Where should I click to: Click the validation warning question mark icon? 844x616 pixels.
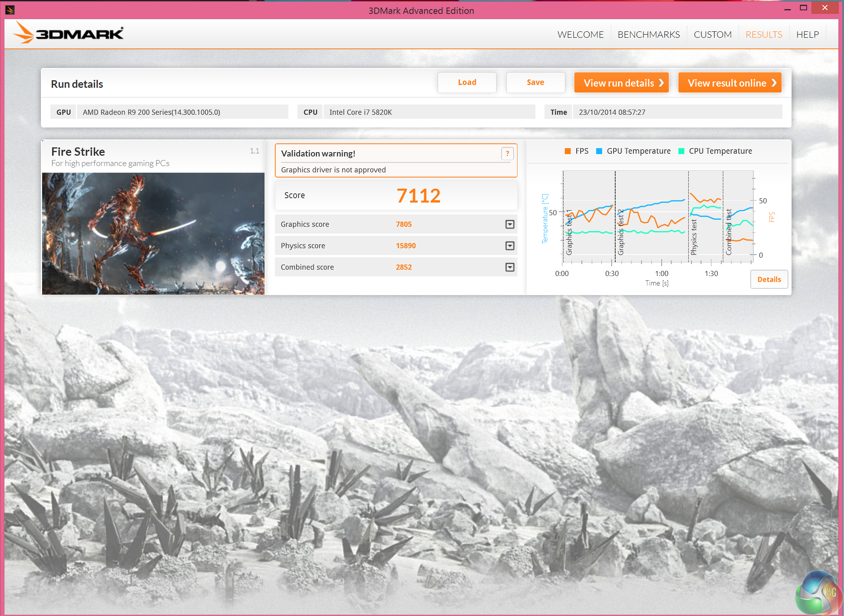pyautogui.click(x=507, y=154)
